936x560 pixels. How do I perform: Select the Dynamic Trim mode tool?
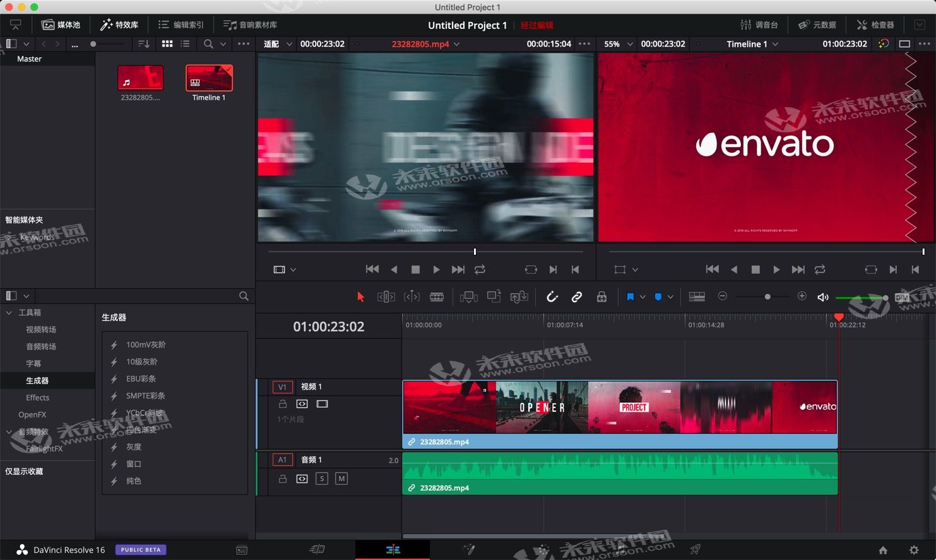[412, 297]
